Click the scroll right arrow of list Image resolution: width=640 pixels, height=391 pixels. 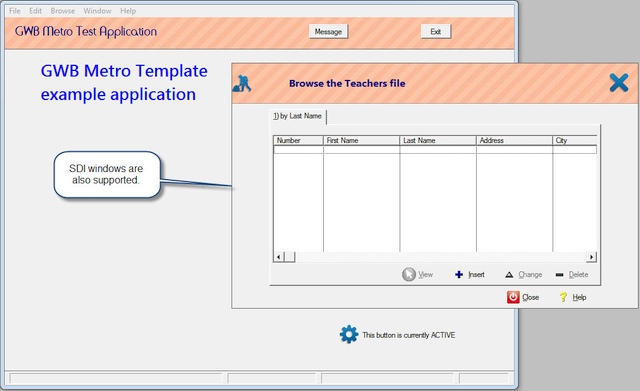tap(591, 257)
